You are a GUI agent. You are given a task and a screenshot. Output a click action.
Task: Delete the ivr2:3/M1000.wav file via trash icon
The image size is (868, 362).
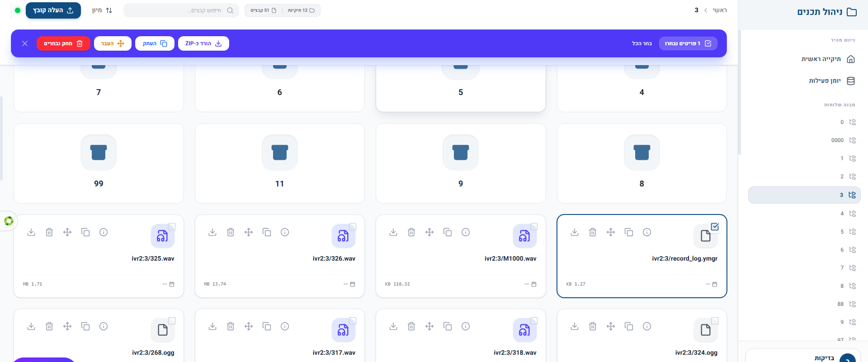[411, 232]
